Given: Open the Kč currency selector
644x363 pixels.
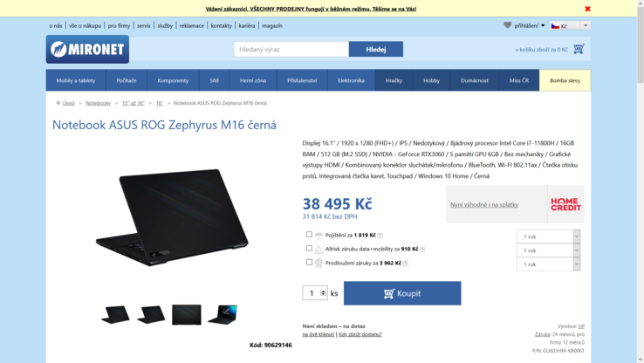Looking at the screenshot, I should (570, 25).
